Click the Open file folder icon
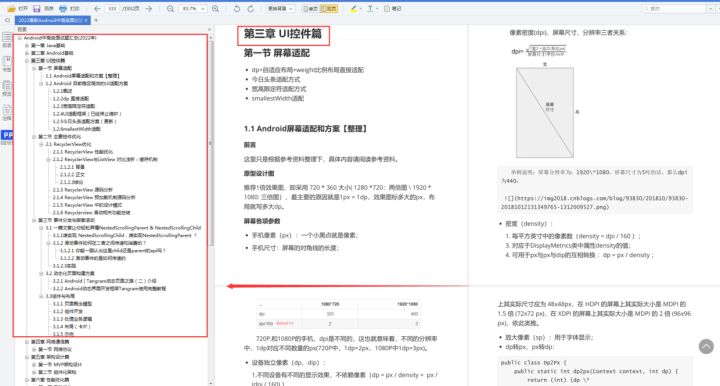Image resolution: width=720 pixels, height=386 pixels. point(12,9)
